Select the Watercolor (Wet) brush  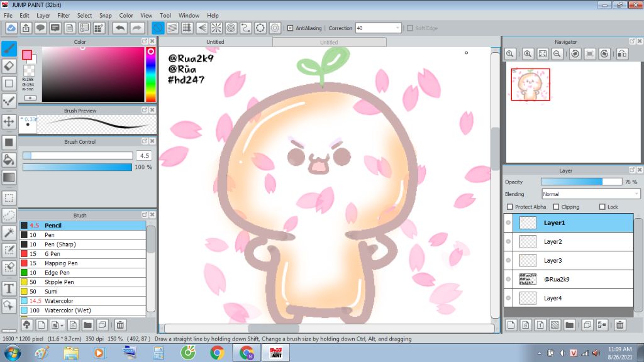(83, 310)
